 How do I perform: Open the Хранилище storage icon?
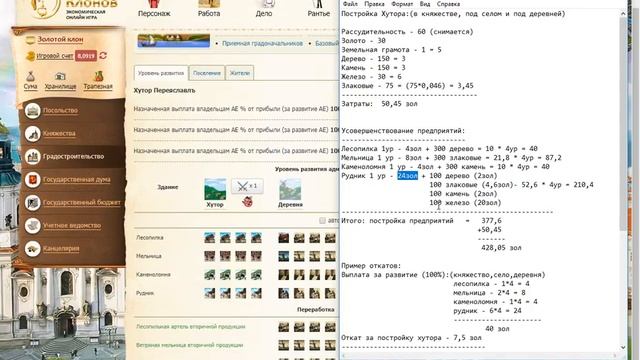[x=60, y=76]
